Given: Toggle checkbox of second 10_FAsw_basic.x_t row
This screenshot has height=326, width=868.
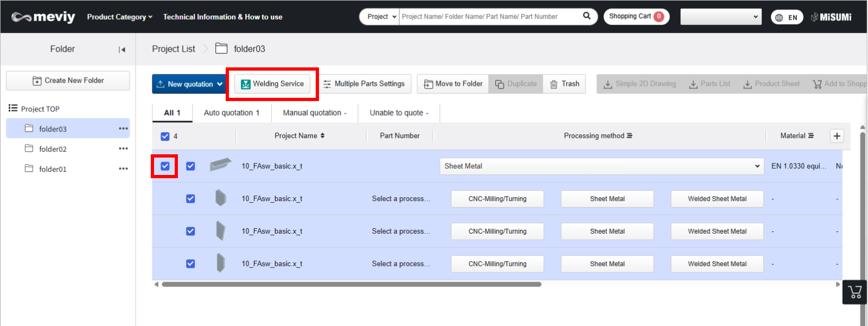Looking at the screenshot, I should click(x=190, y=199).
